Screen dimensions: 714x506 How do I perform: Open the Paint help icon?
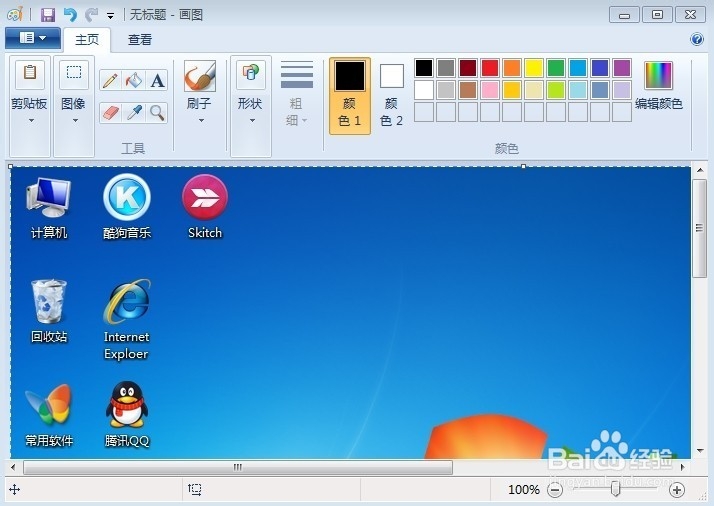(x=697, y=39)
